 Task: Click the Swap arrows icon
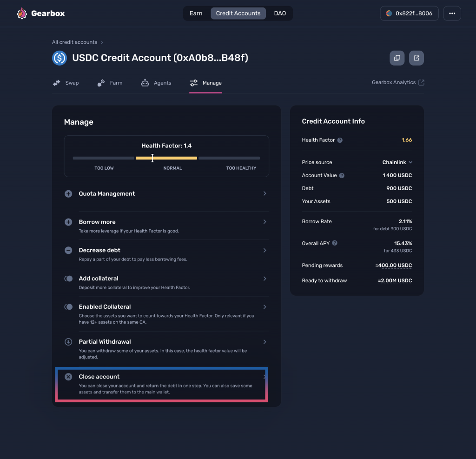56,83
